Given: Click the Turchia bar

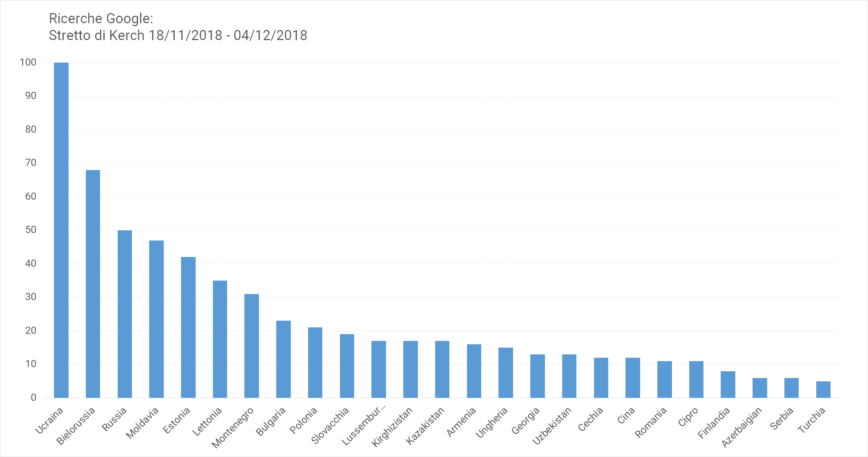Looking at the screenshot, I should [823, 390].
